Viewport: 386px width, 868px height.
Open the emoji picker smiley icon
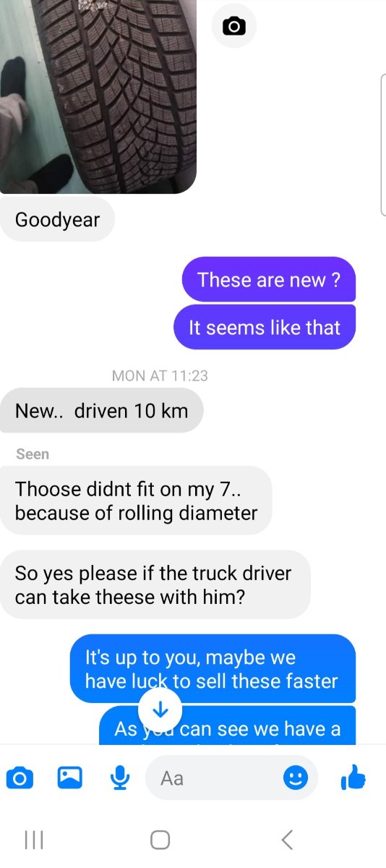(x=295, y=778)
